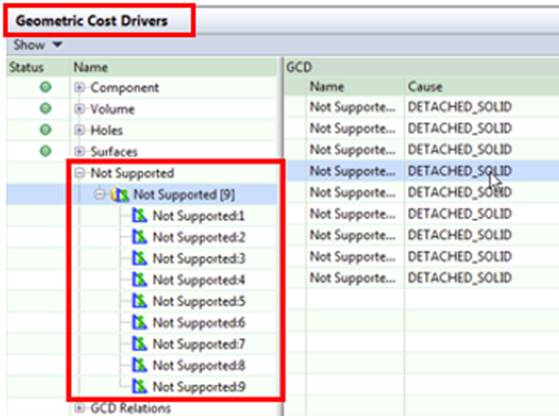Click the Cause column header
This screenshot has width=559, height=416.
(x=425, y=87)
